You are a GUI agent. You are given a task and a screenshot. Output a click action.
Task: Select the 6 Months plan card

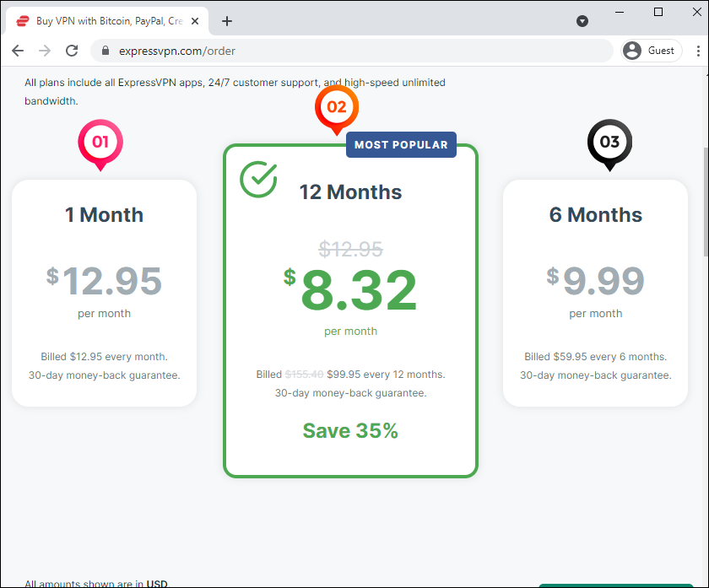point(596,293)
